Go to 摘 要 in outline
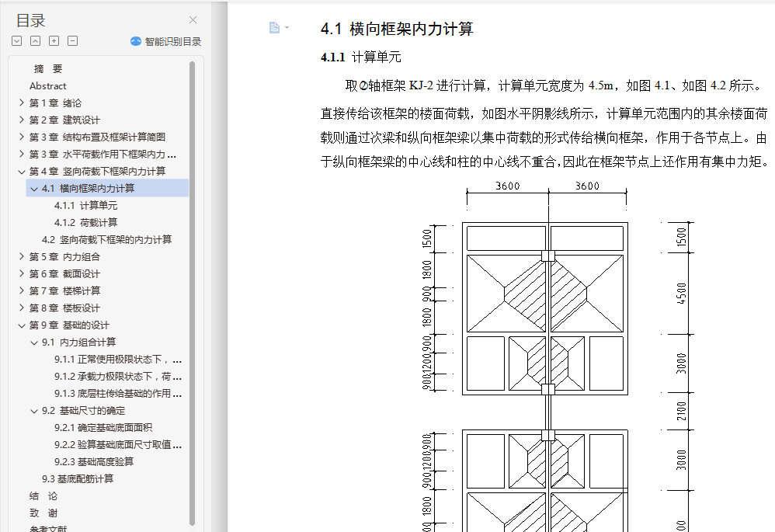 click(48, 68)
